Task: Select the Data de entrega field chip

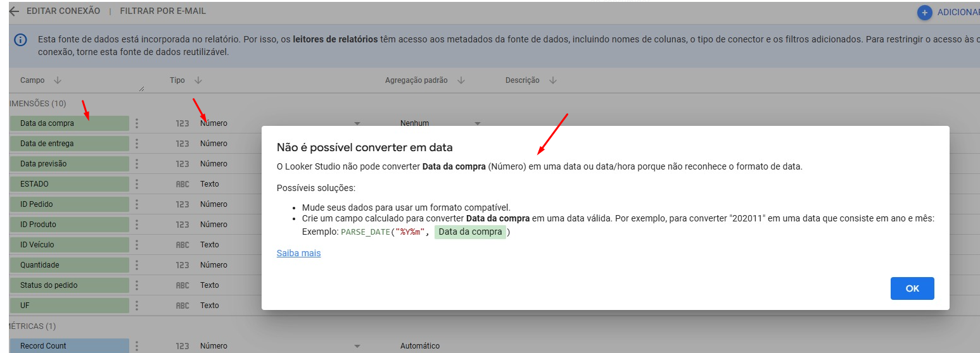Action: (69, 144)
